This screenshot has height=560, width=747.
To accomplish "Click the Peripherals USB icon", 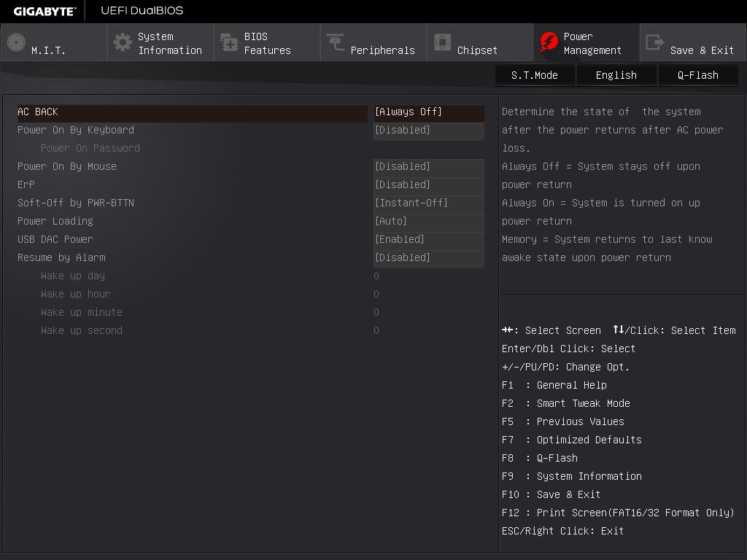I will (x=336, y=42).
